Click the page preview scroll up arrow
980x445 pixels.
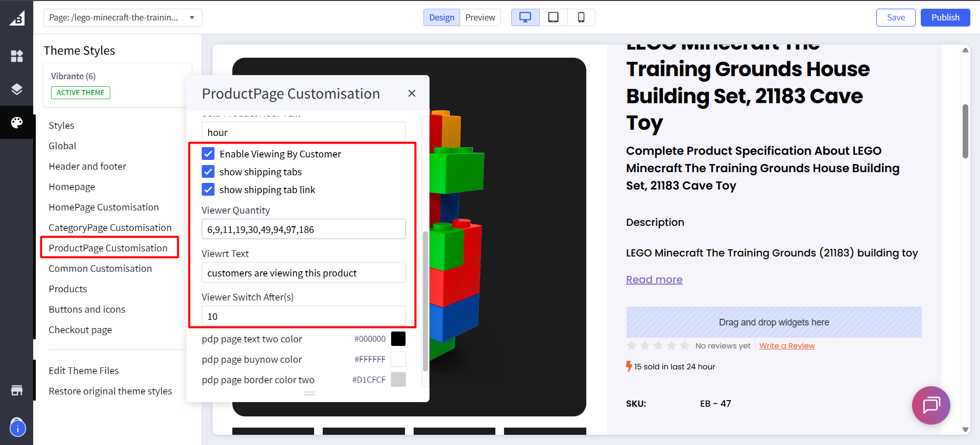[x=965, y=50]
